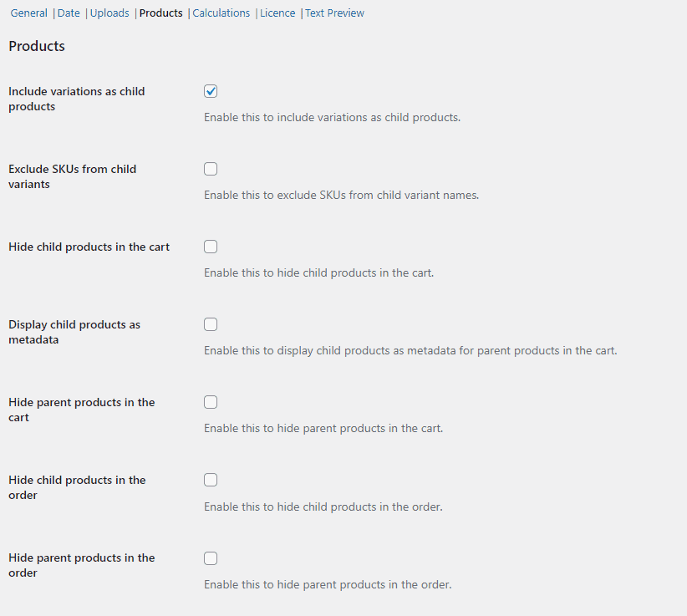Viewport: 687px width, 616px height.
Task: Click the Exclude SKUs from child variants label
Action: pyautogui.click(x=72, y=176)
